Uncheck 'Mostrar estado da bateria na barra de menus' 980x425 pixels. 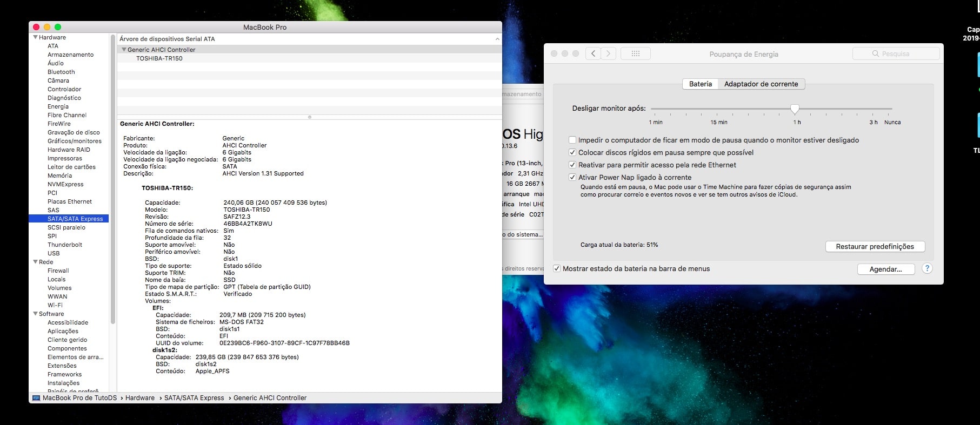coord(557,268)
